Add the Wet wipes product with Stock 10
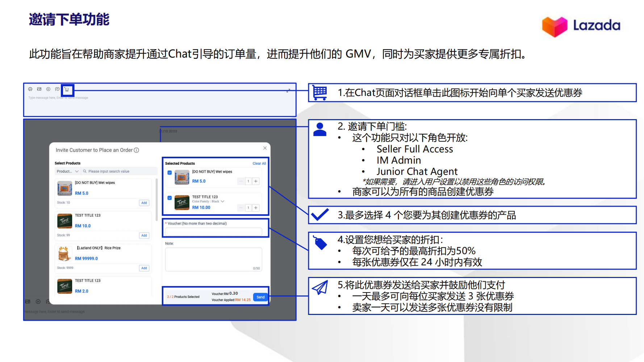 [x=144, y=203]
